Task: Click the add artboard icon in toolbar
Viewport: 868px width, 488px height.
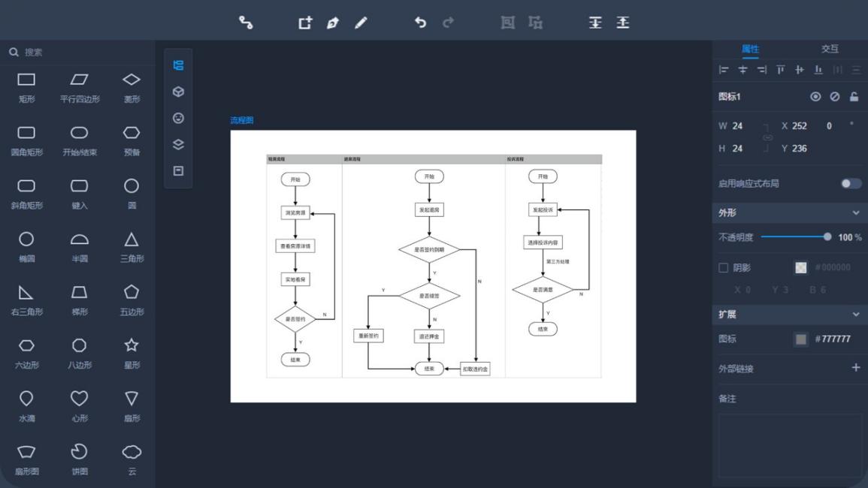Action: coord(305,23)
